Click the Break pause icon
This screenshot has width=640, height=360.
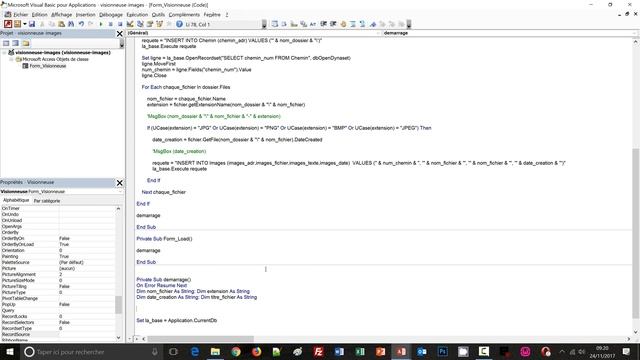coord(110,24)
